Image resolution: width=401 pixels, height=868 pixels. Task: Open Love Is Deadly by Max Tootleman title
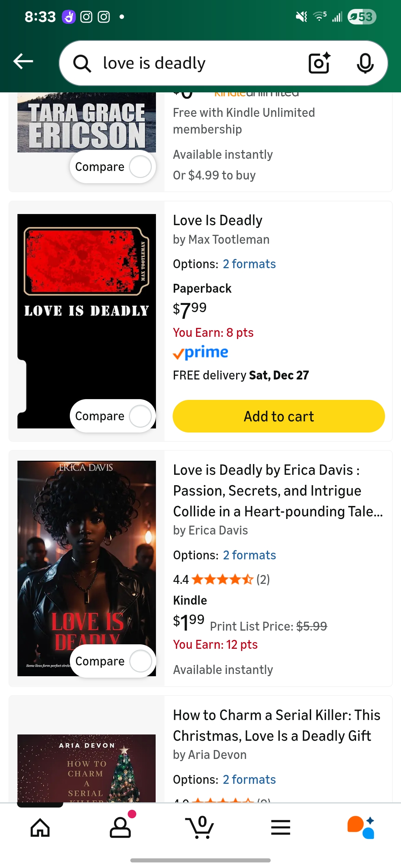click(x=218, y=221)
